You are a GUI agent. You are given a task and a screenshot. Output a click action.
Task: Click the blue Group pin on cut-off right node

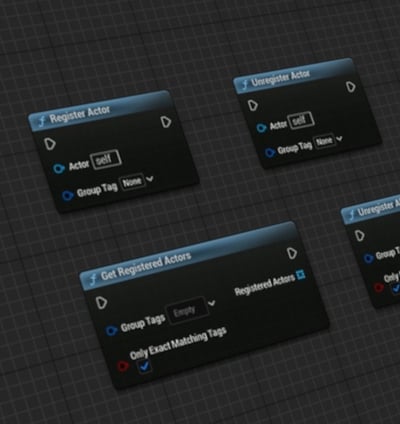pos(368,258)
